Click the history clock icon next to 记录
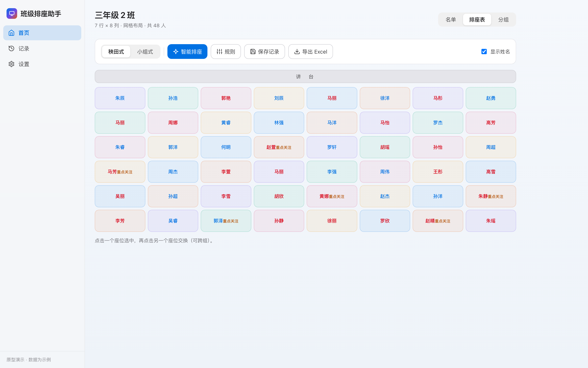Viewport: 588px width, 368px height. pos(11,48)
